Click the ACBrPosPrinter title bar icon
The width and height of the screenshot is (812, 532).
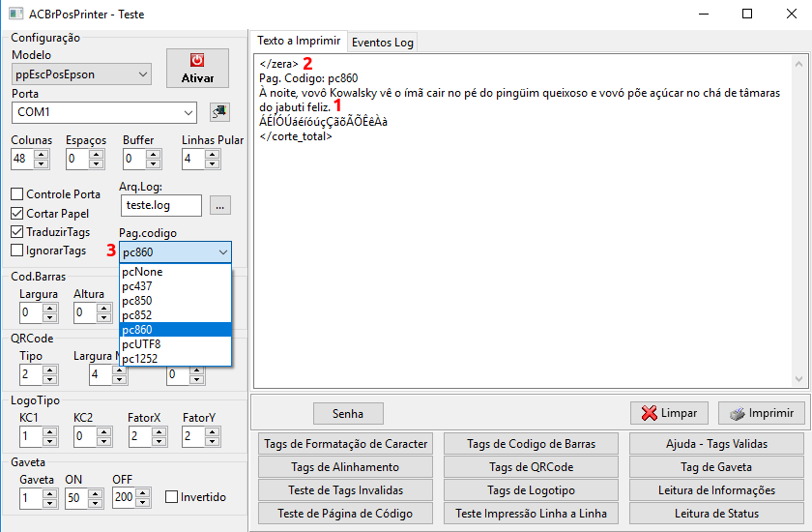coord(16,14)
